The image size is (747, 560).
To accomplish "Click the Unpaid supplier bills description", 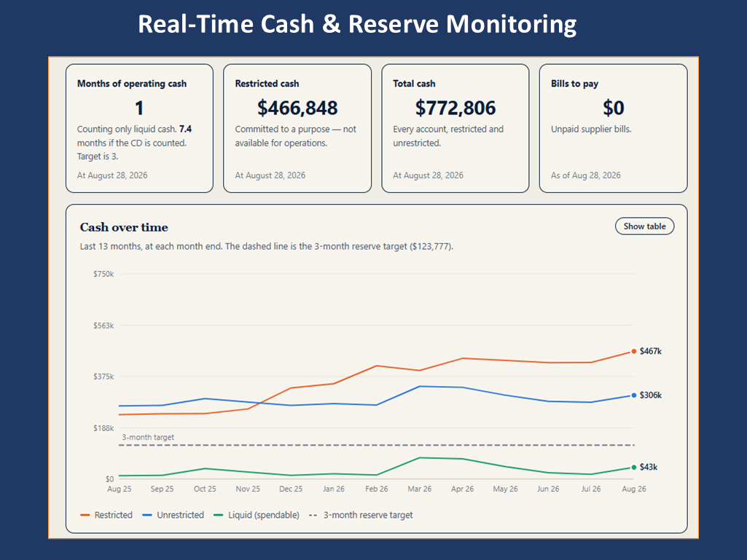I will (x=591, y=129).
